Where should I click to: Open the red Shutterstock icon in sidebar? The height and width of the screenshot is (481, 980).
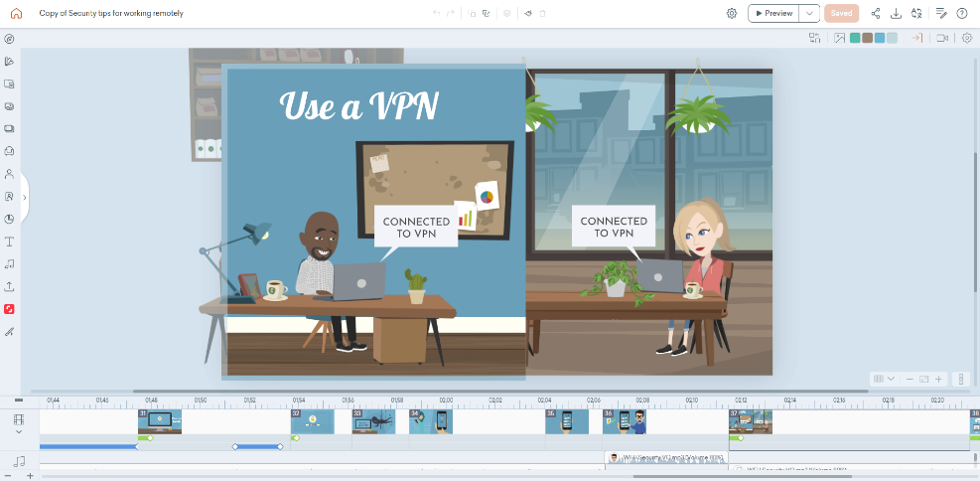[x=9, y=309]
